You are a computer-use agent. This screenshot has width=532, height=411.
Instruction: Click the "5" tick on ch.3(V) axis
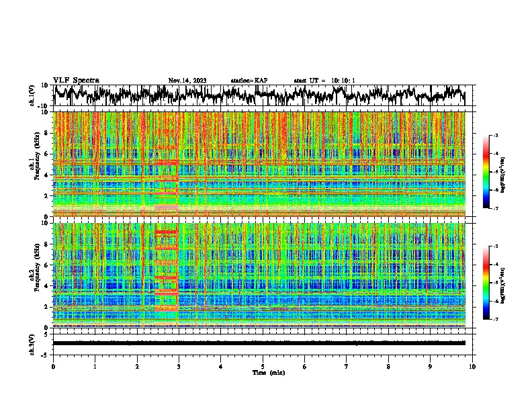47,334
